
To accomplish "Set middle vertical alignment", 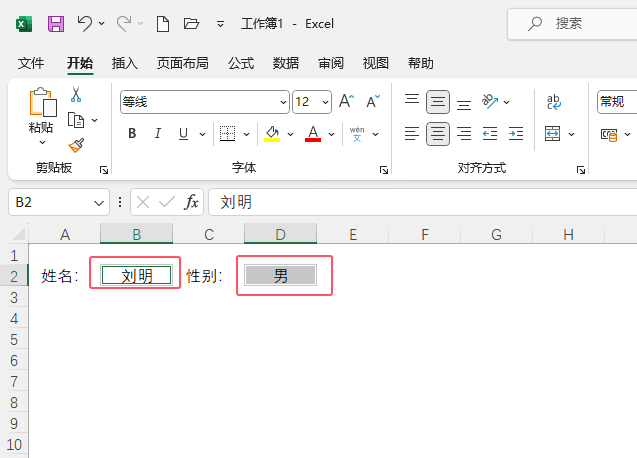I will tap(438, 102).
